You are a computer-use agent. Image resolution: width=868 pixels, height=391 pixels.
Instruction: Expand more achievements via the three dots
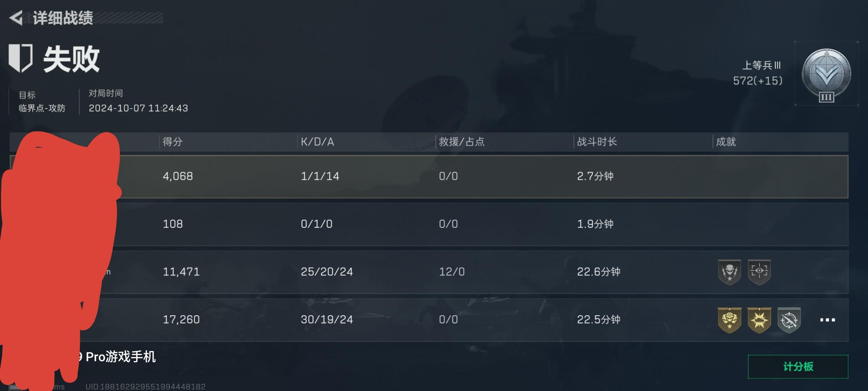point(827,320)
